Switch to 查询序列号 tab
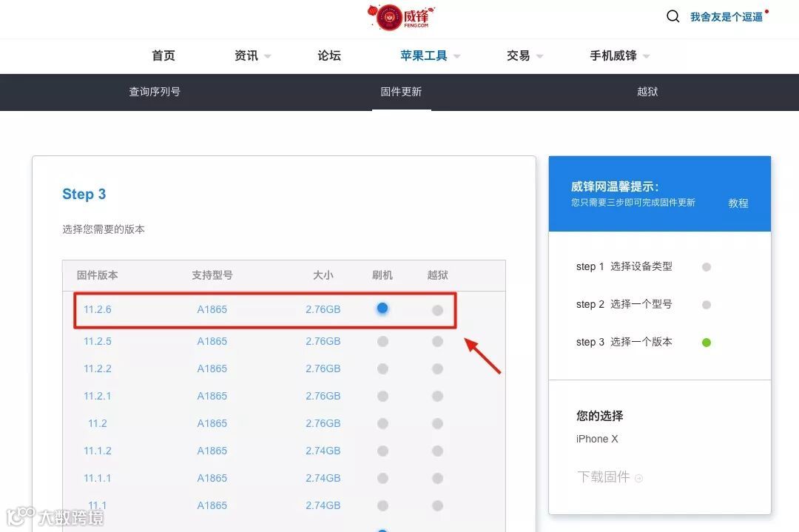The image size is (799, 532). pos(155,92)
